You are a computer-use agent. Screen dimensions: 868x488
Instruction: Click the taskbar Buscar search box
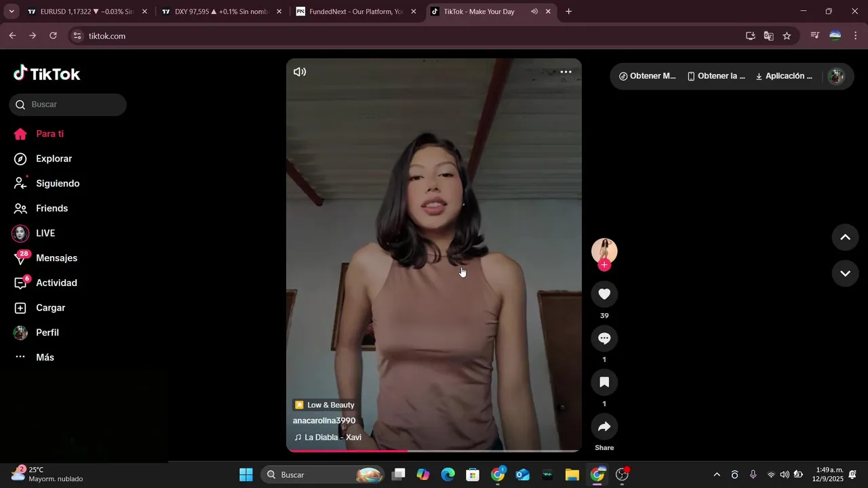[x=323, y=474]
